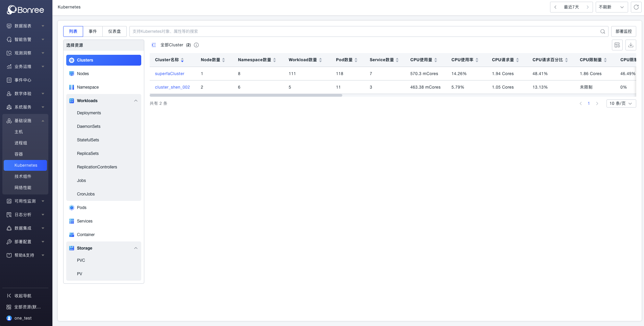Sort by Cluster名称 column

182,60
